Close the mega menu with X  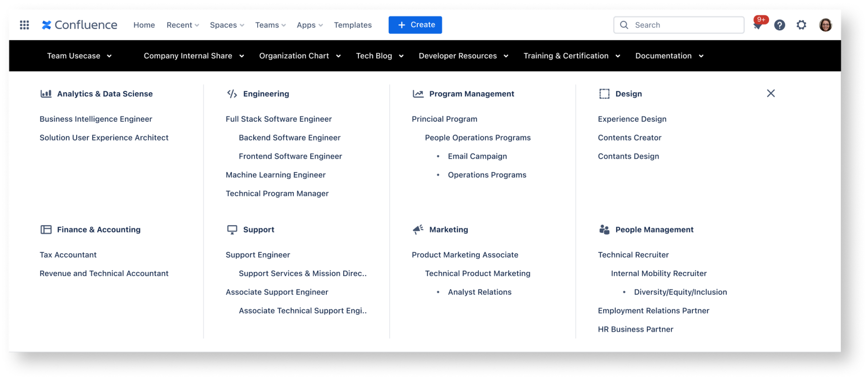click(x=771, y=93)
